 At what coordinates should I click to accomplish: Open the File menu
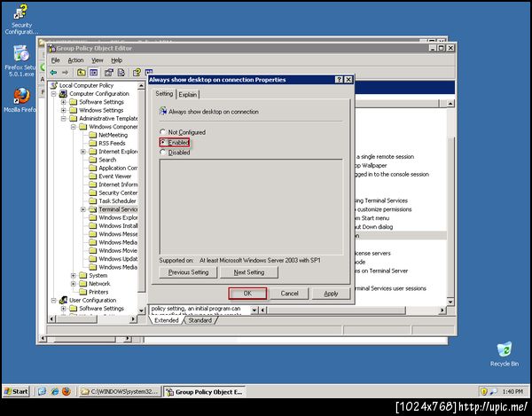click(x=55, y=60)
